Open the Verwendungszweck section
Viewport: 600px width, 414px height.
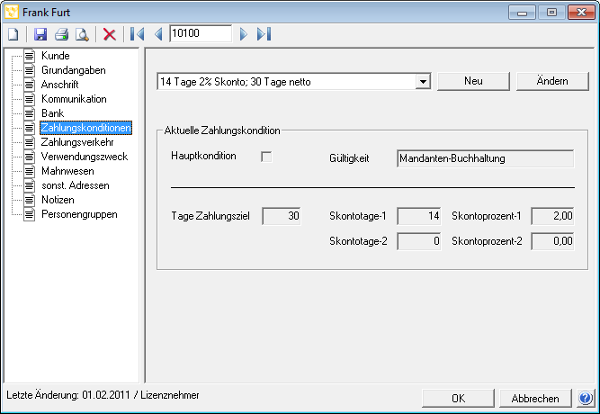pyautogui.click(x=85, y=156)
